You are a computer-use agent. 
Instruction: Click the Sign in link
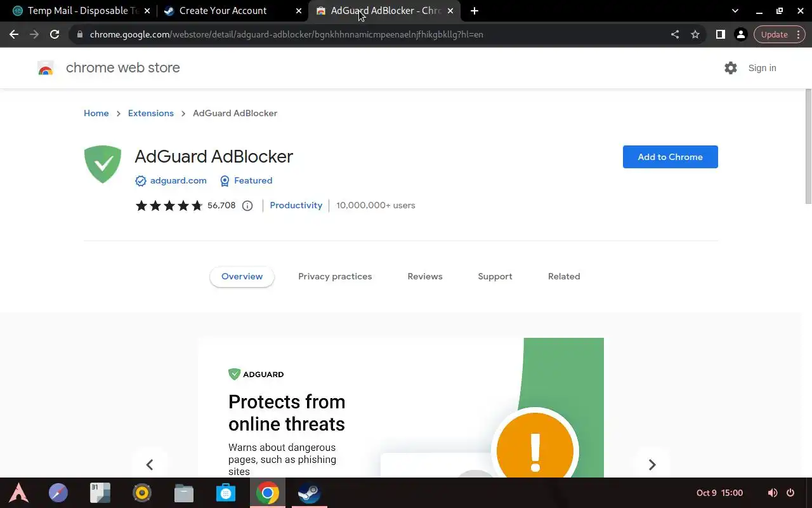tap(762, 68)
